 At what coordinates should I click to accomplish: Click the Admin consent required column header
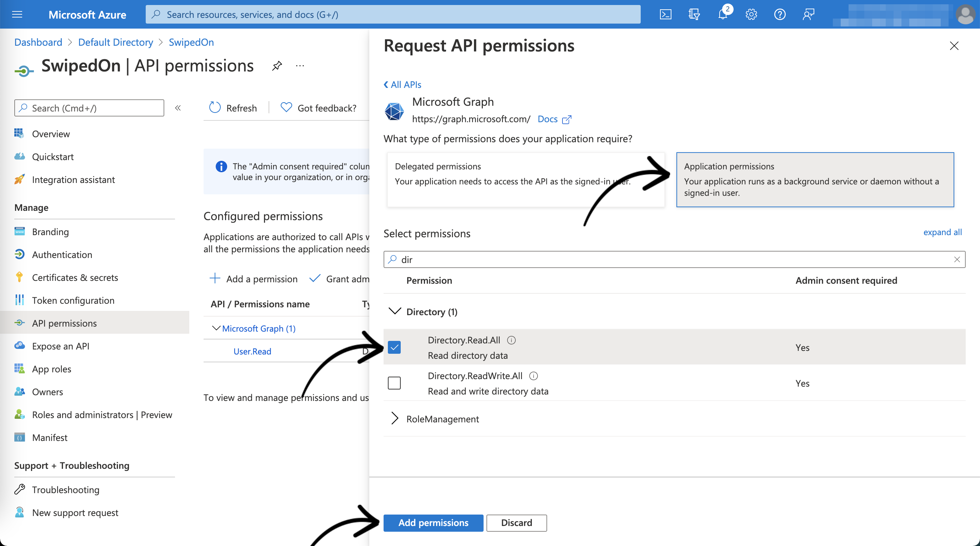coord(846,280)
